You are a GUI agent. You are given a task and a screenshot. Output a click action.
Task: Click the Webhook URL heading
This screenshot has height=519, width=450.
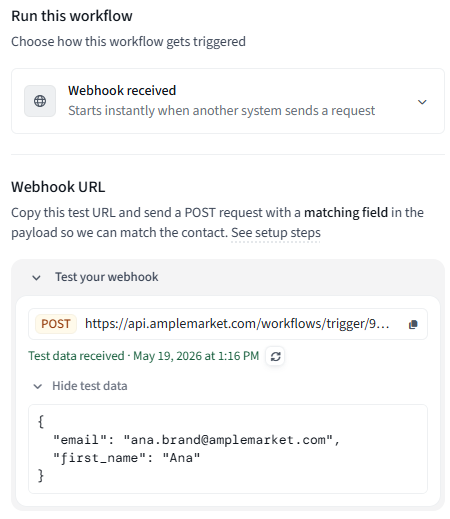(x=58, y=187)
